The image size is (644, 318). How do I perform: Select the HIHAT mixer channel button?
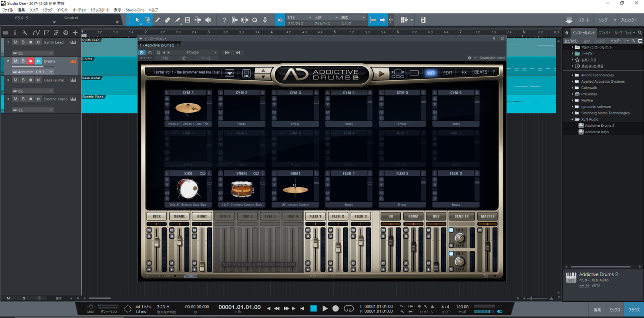[x=202, y=216]
